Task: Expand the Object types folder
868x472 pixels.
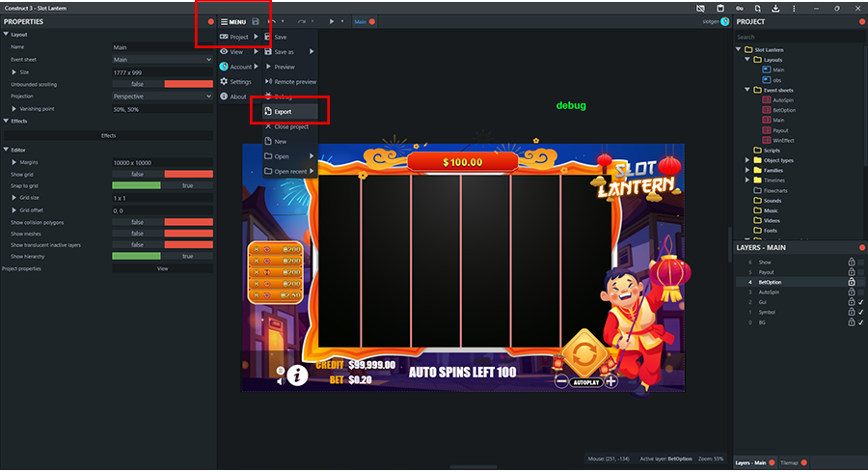Action: coord(747,160)
